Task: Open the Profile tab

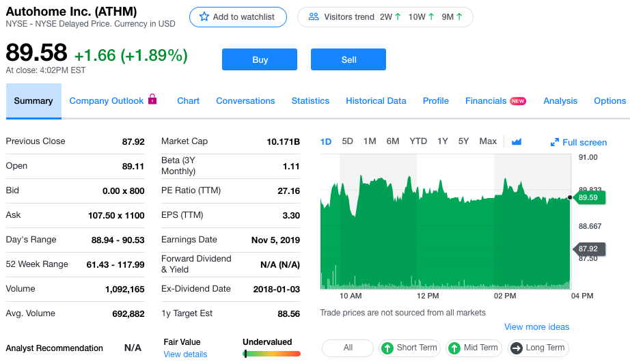Action: 435,101
